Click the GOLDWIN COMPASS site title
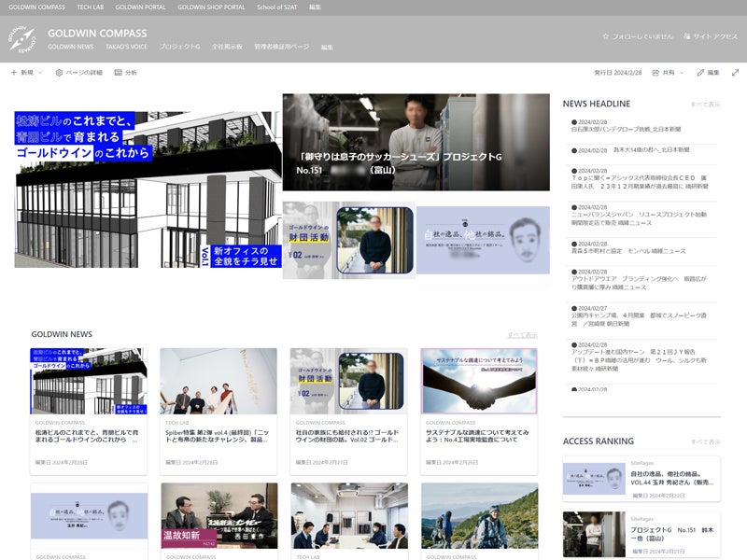Viewport: 747px width, 560px height. click(97, 34)
